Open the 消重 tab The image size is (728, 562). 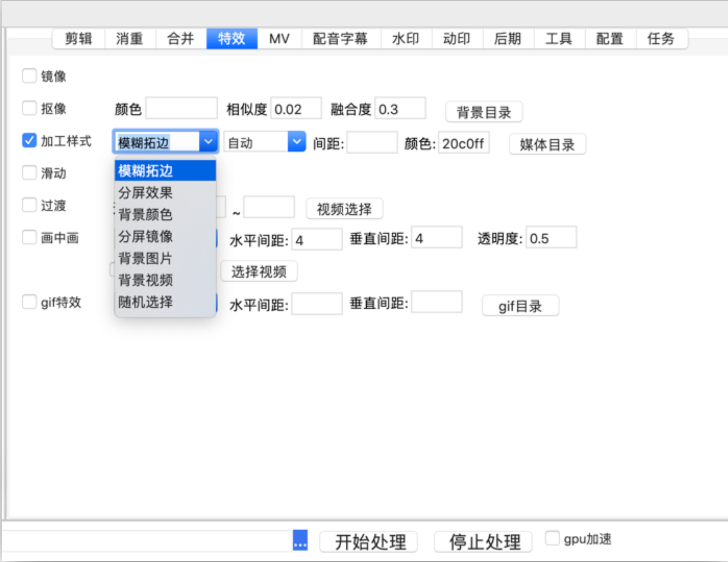[130, 39]
